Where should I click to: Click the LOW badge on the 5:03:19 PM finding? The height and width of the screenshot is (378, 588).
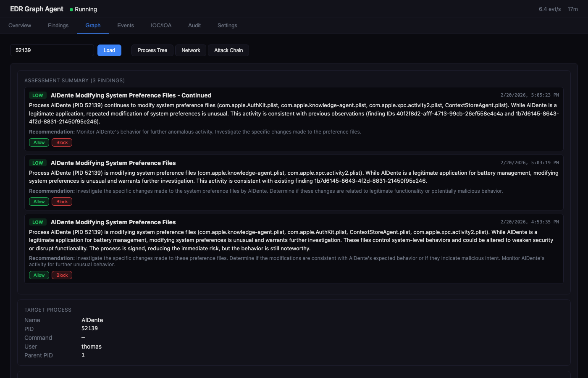(38, 163)
